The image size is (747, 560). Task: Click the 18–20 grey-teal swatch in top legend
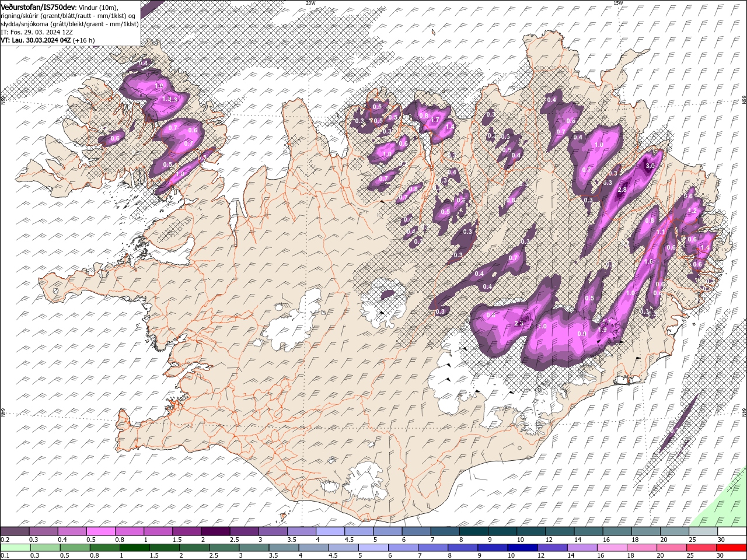point(646,531)
